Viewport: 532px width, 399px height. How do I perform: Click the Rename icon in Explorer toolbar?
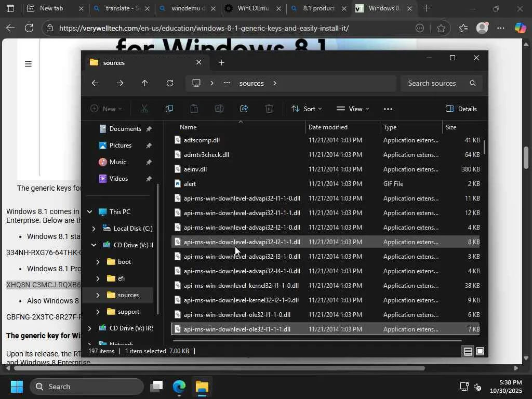[219, 109]
